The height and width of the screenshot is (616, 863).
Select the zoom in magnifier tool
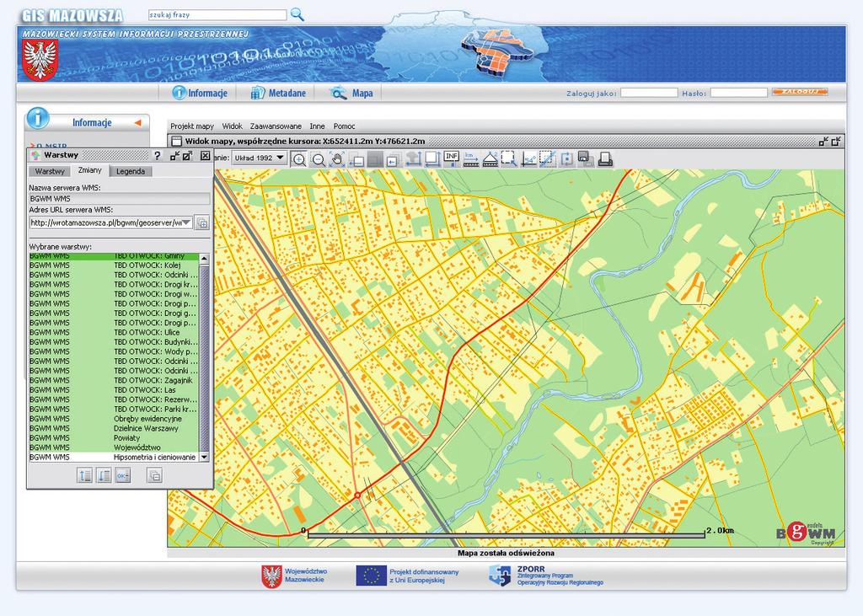(x=299, y=159)
